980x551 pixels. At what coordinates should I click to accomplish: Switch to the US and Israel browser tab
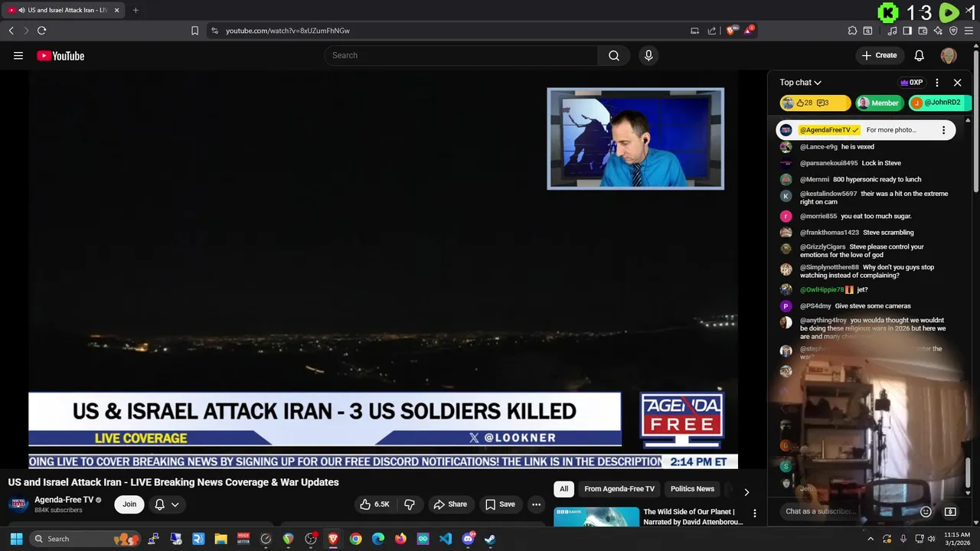tap(61, 10)
